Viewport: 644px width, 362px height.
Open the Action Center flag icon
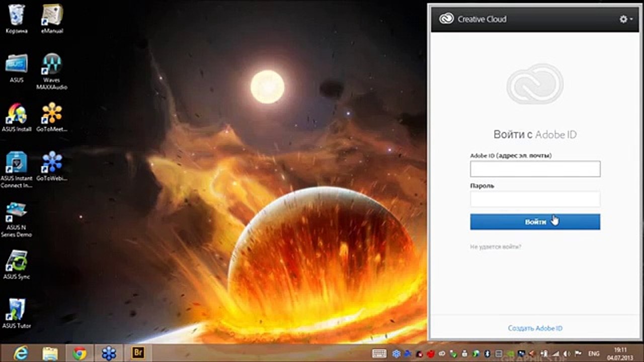pos(578,353)
